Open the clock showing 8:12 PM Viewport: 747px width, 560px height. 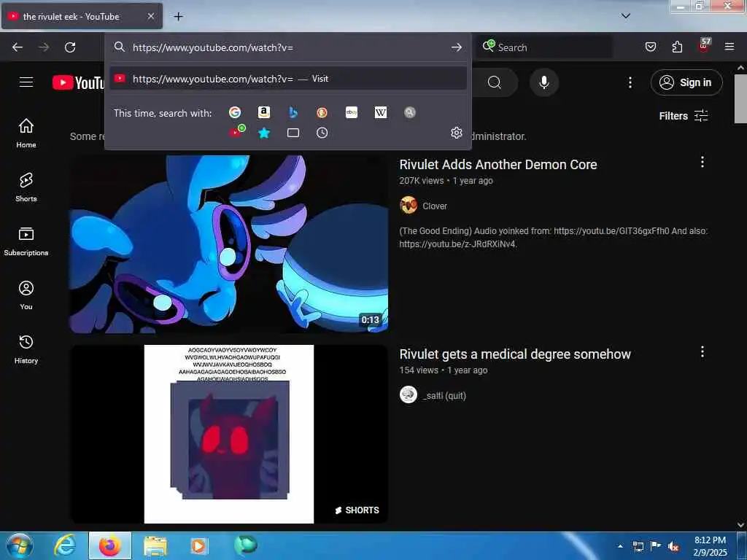click(710, 546)
